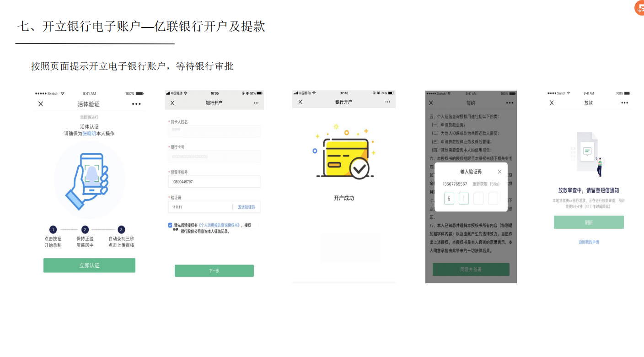
Task: Click the 张晓明 name link
Action: 89,134
